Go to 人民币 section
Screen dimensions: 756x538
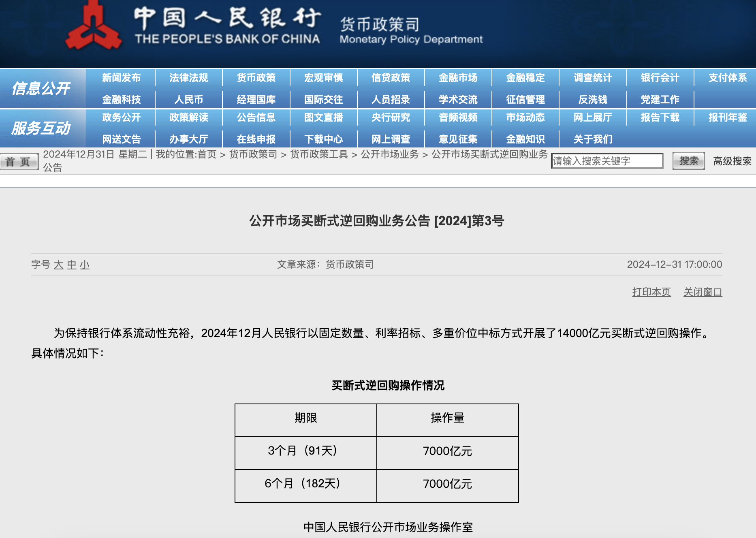point(188,100)
